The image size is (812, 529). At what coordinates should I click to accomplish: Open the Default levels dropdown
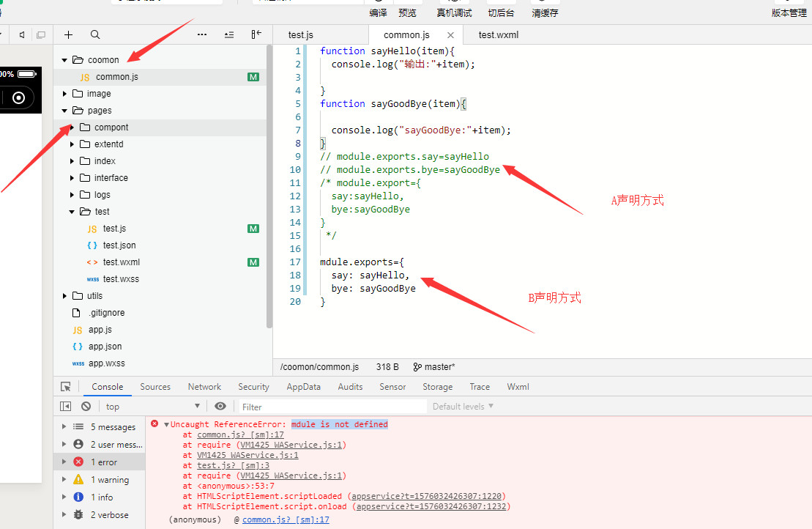463,406
